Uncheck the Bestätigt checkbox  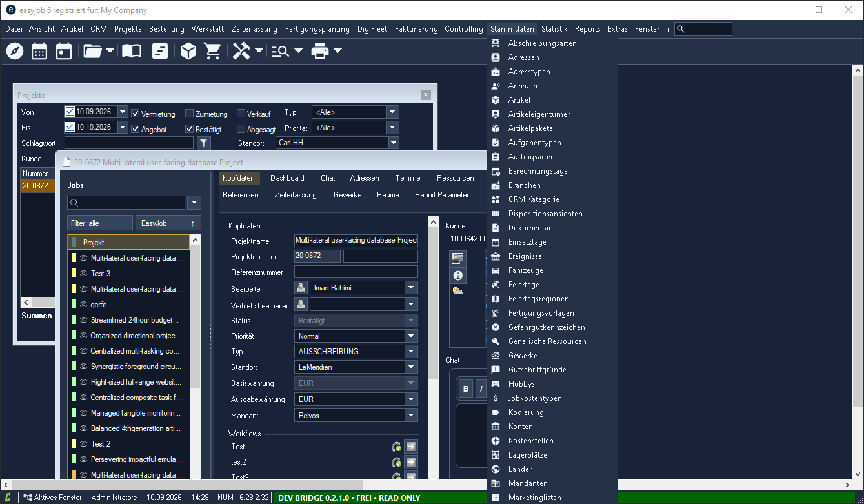[x=190, y=129]
